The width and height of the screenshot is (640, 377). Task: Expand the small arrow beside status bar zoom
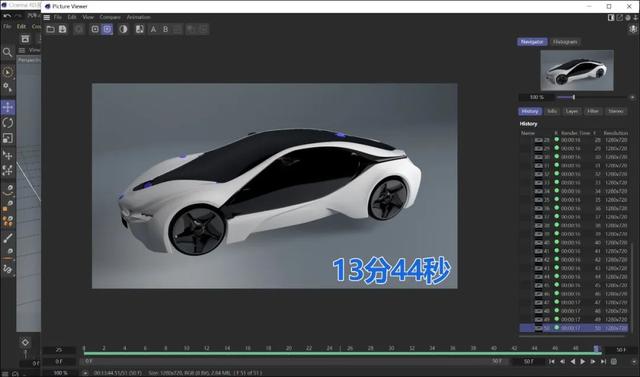pos(85,373)
